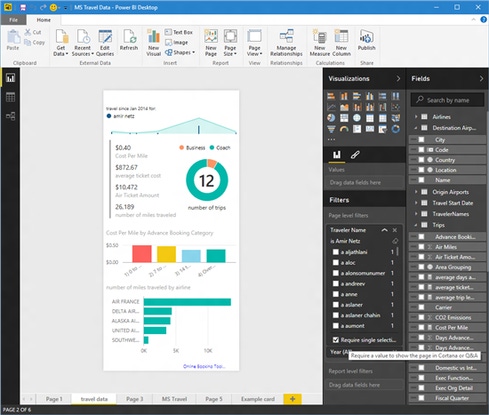Click the red bar in Cost Per Mile chart
Viewport: 489px width, 415px height.
pos(142,254)
